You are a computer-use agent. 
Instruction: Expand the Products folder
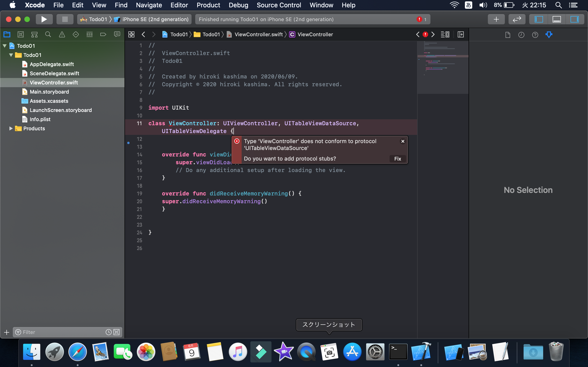(11, 128)
